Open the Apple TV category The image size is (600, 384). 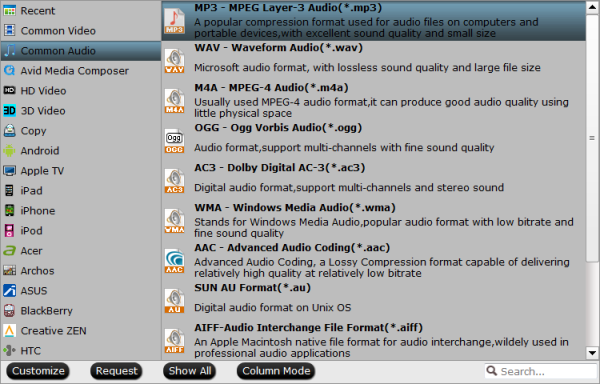coord(81,171)
